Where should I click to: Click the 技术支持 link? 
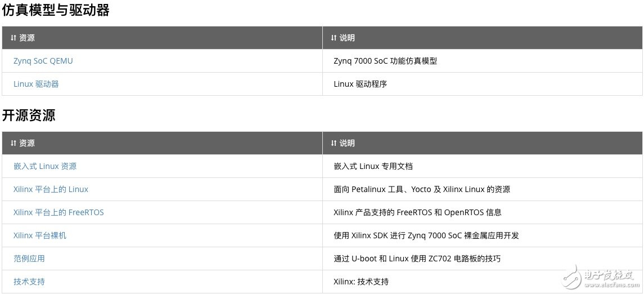[29, 282]
